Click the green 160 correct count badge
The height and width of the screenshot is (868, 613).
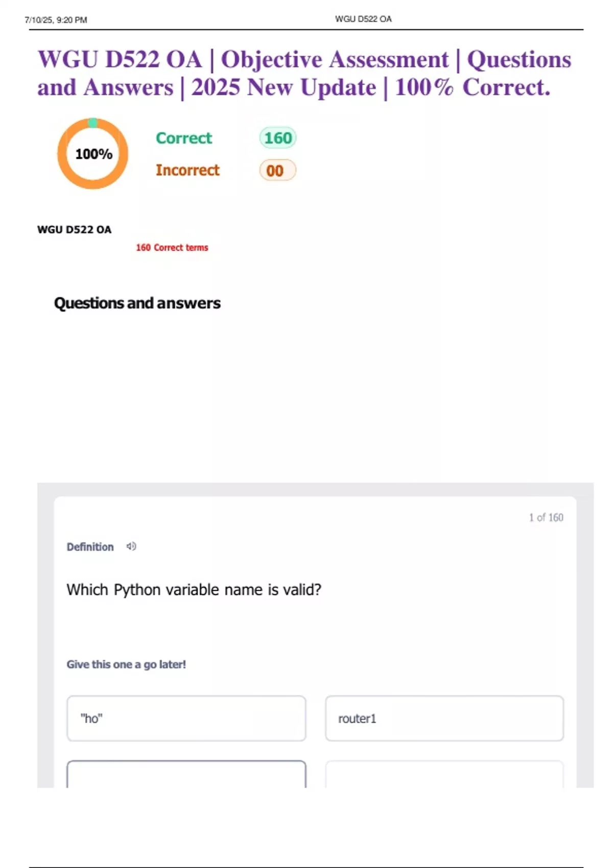tap(278, 138)
